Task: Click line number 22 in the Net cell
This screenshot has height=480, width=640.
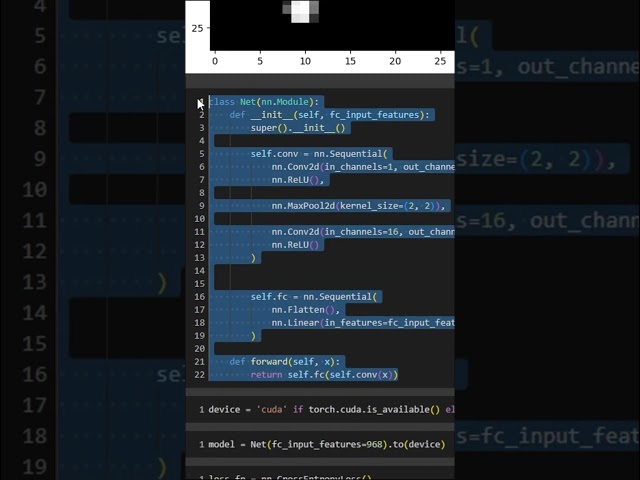Action: pos(200,375)
